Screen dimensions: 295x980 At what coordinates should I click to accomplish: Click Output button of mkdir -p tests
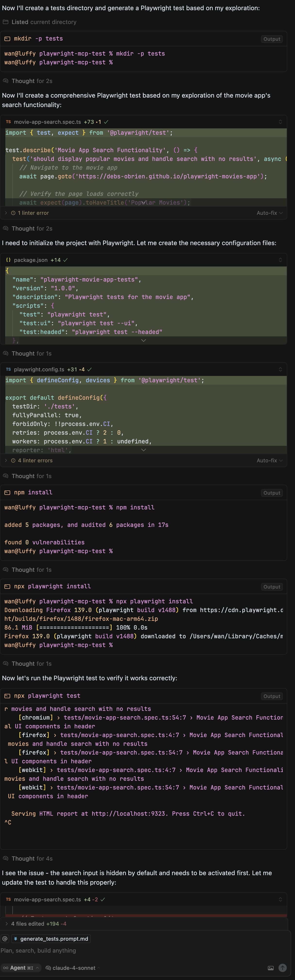pyautogui.click(x=272, y=39)
